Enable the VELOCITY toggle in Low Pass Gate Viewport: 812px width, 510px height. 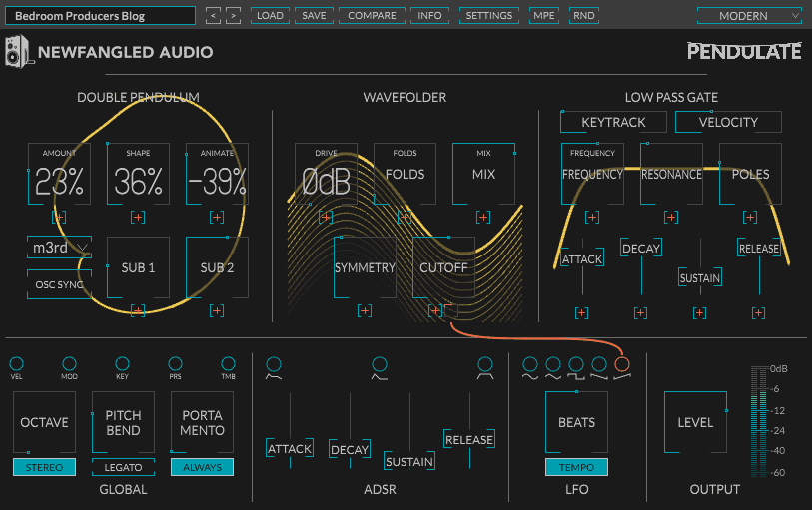click(x=728, y=122)
